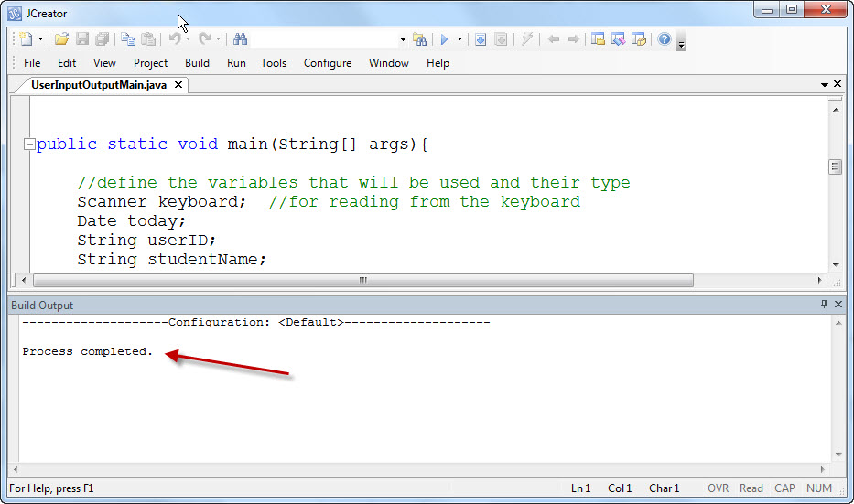Open the New file dropdown arrow

[40, 39]
